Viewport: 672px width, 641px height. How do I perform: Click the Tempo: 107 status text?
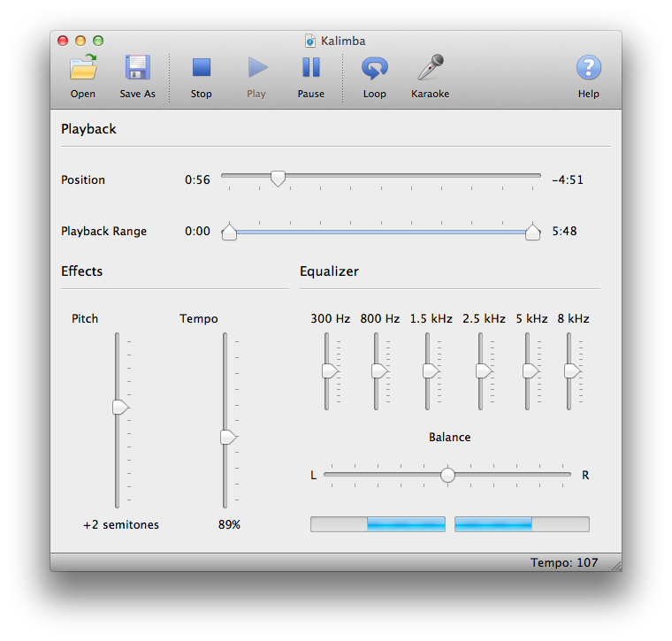(564, 562)
